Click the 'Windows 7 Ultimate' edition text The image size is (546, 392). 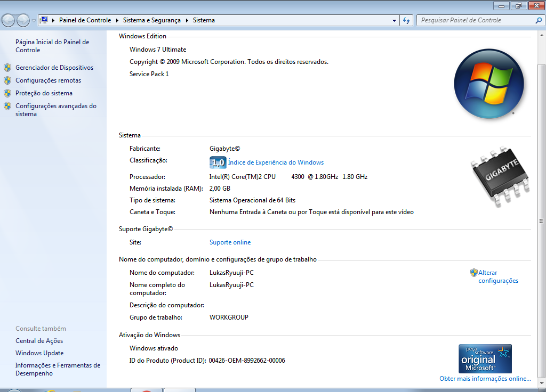point(158,50)
